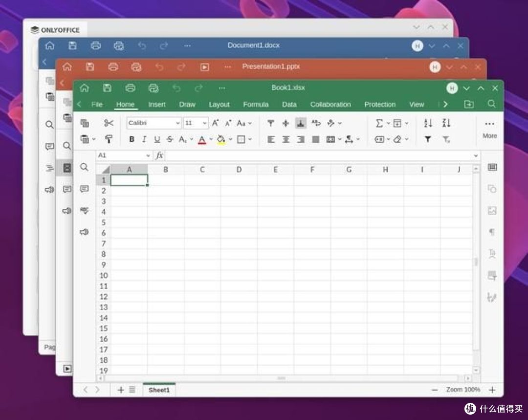
Task: Apply the Filter funnel icon
Action: pyautogui.click(x=428, y=139)
